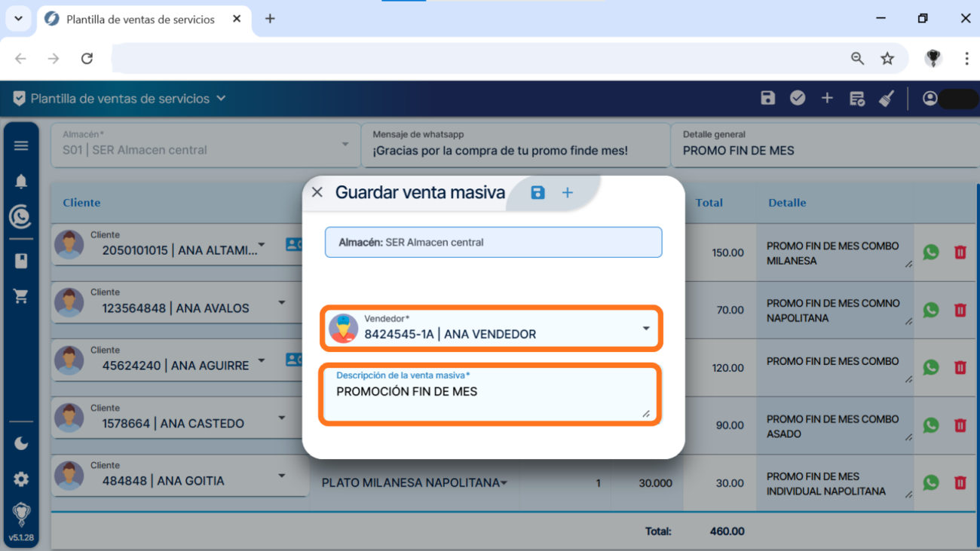The height and width of the screenshot is (551, 980).
Task: Open the Vendedor dropdown
Action: click(x=645, y=329)
